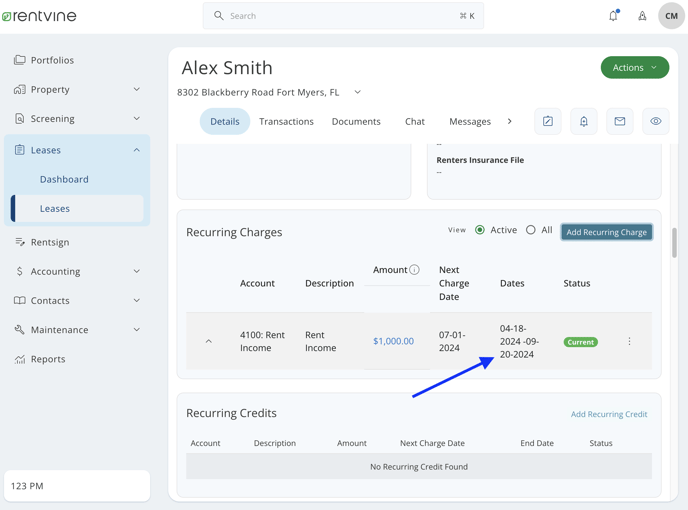
Task: Switch to the Transactions tab
Action: (x=286, y=121)
